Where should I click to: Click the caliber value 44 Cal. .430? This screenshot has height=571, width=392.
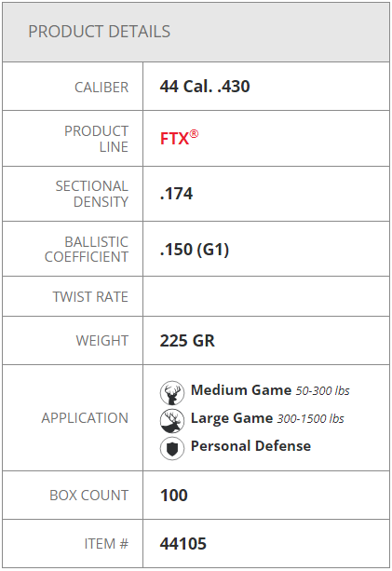[205, 87]
